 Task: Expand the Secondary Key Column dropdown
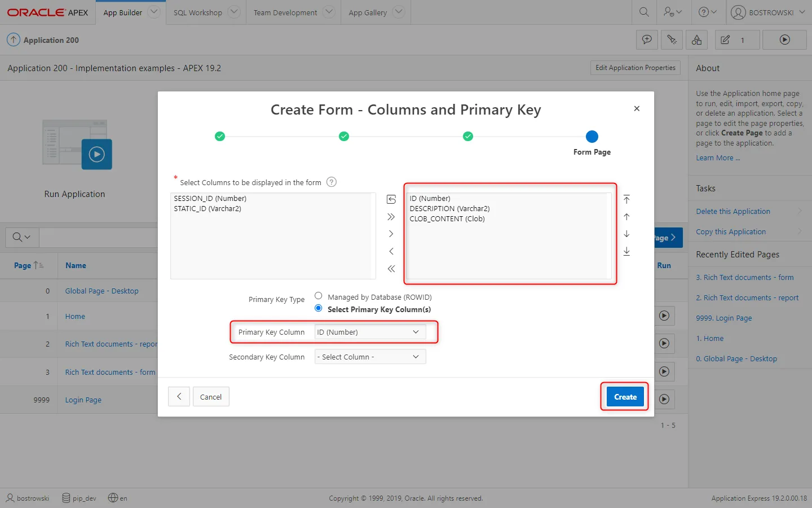(369, 357)
